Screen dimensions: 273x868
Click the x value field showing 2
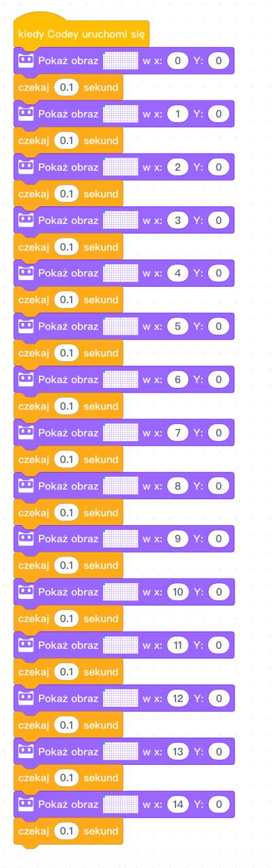[x=177, y=167]
